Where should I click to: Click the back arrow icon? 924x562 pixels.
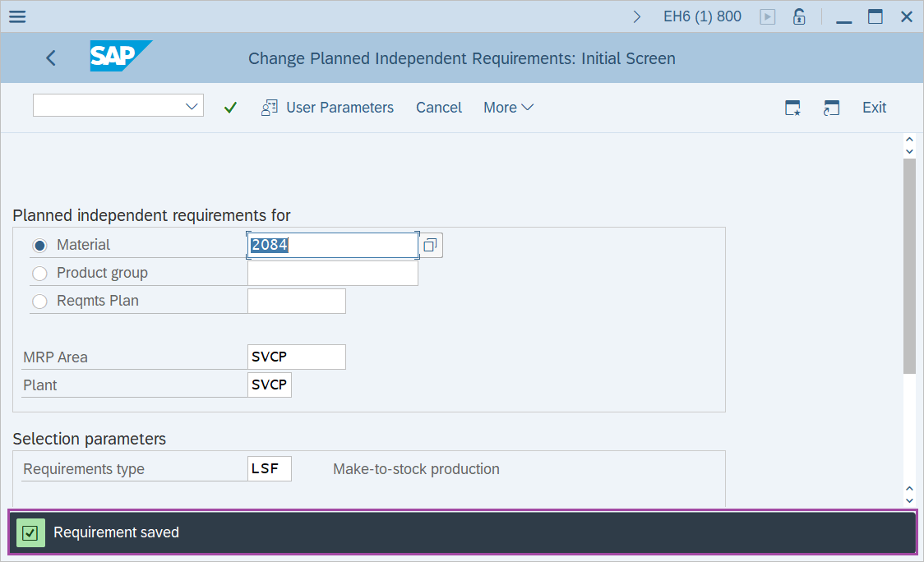(x=51, y=58)
